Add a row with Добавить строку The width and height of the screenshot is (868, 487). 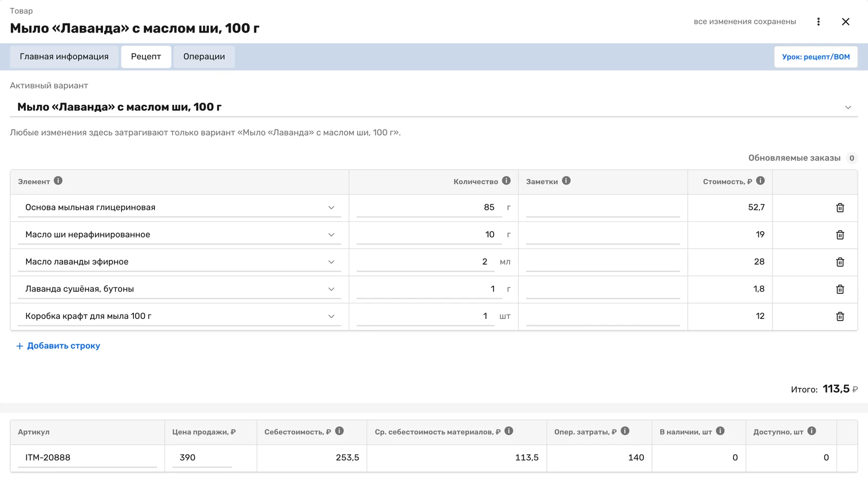[x=58, y=346]
